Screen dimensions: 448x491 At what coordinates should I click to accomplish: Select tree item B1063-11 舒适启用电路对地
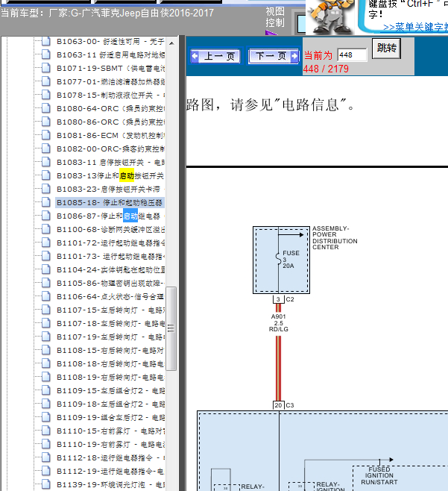click(110, 54)
